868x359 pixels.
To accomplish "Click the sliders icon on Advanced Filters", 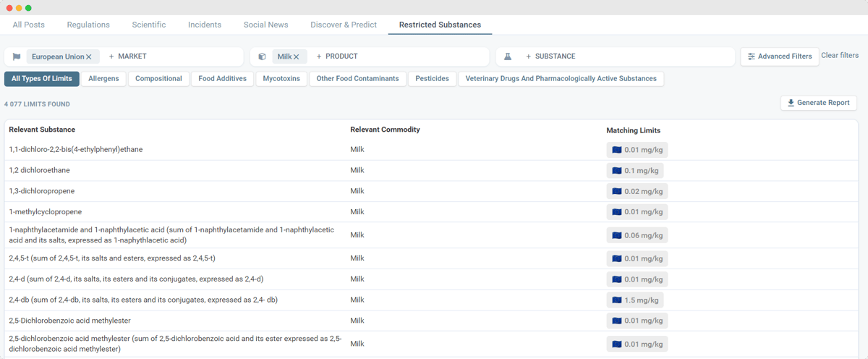I will tap(752, 56).
